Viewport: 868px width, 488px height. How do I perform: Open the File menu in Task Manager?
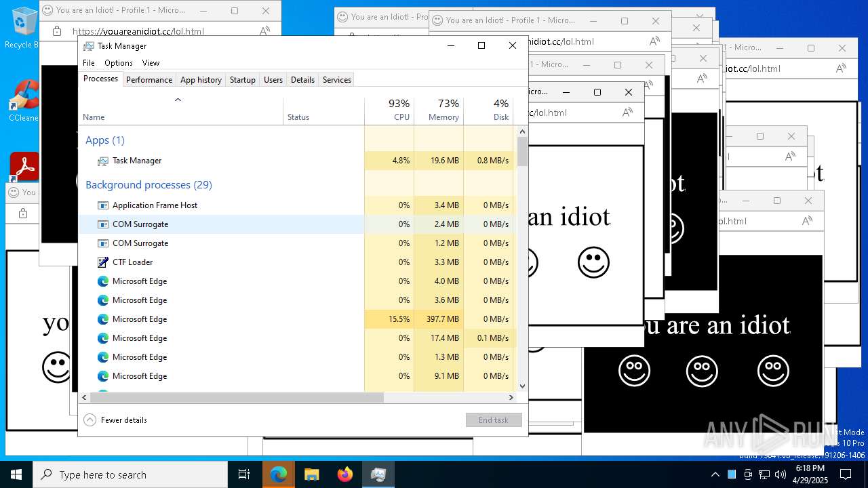(89, 63)
